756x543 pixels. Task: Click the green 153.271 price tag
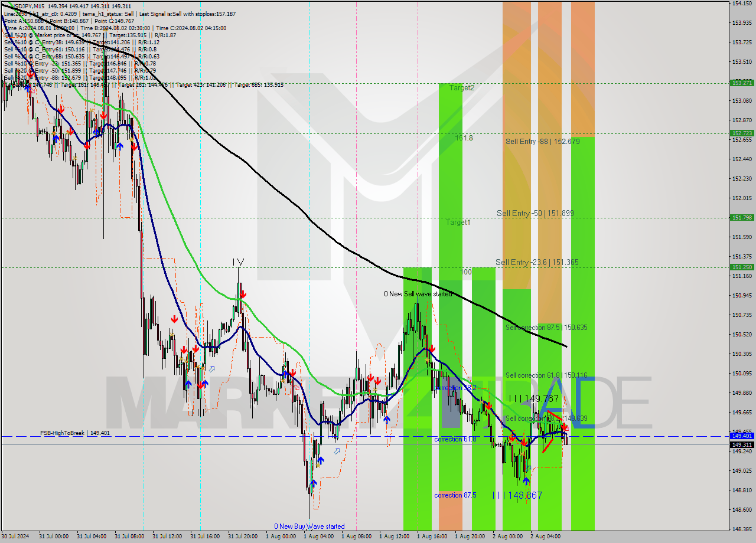click(741, 83)
